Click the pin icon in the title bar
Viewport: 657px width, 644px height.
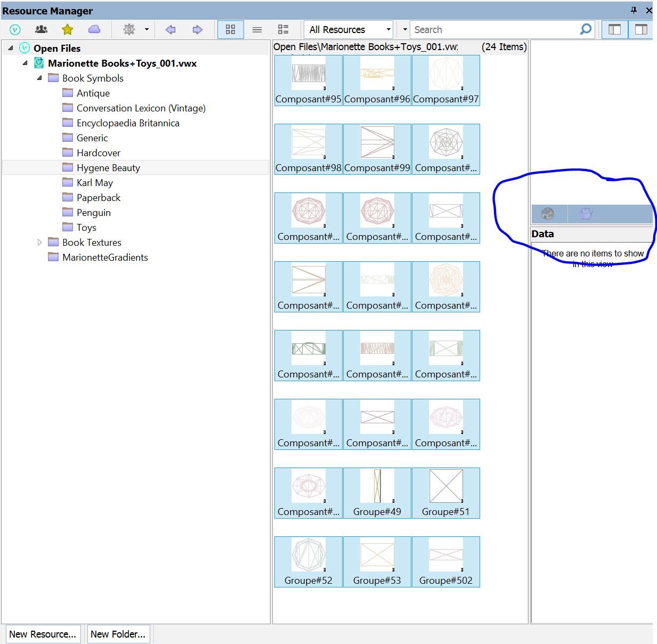point(634,10)
